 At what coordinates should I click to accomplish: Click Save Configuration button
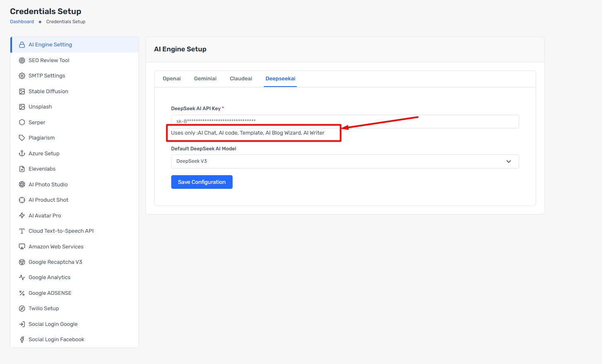click(202, 182)
